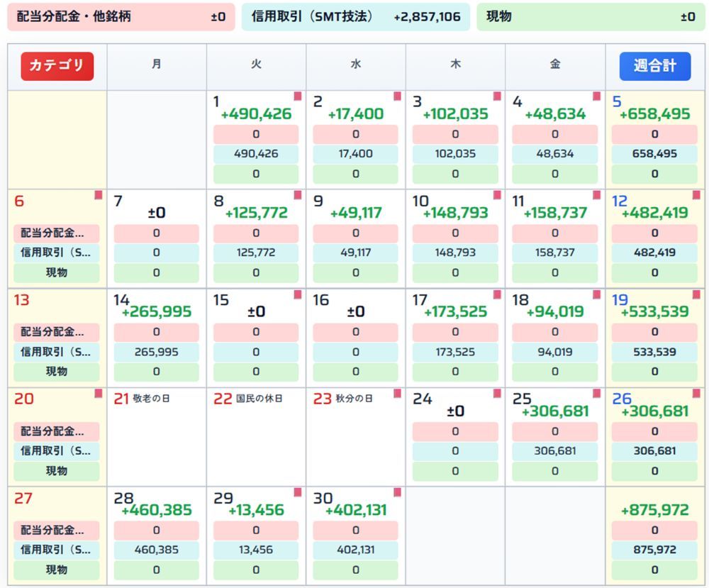Open day 14 profit +265,995
Screen dimensions: 709x588
(x=157, y=311)
